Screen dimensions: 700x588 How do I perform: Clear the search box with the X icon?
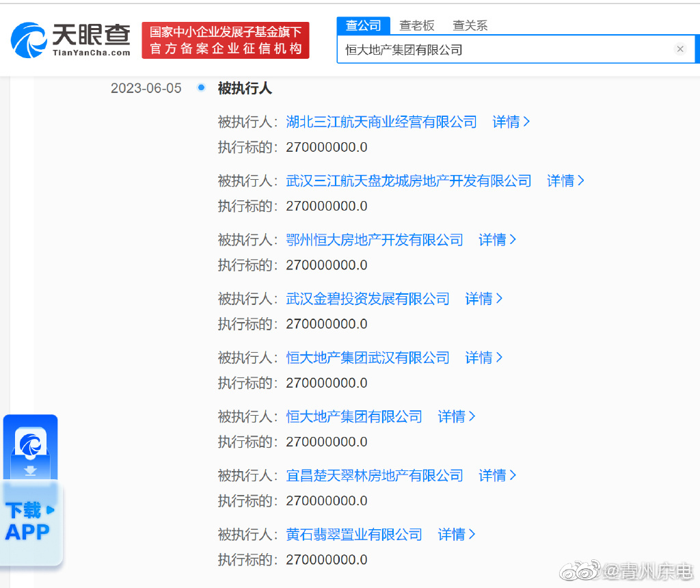(x=680, y=49)
